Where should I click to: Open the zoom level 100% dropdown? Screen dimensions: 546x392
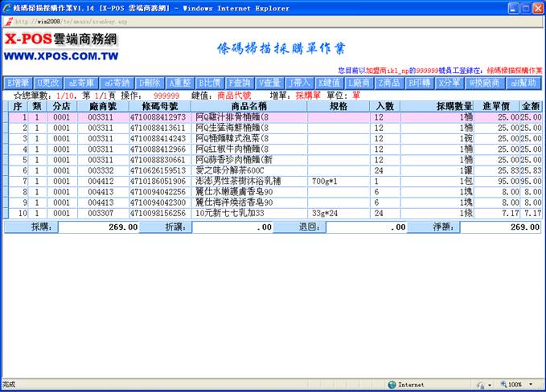[x=518, y=385]
